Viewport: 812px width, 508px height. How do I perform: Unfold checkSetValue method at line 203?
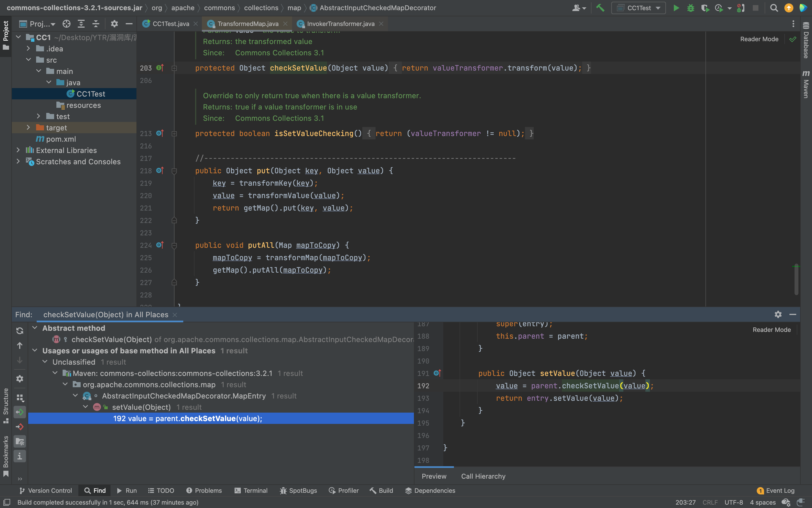pos(174,68)
